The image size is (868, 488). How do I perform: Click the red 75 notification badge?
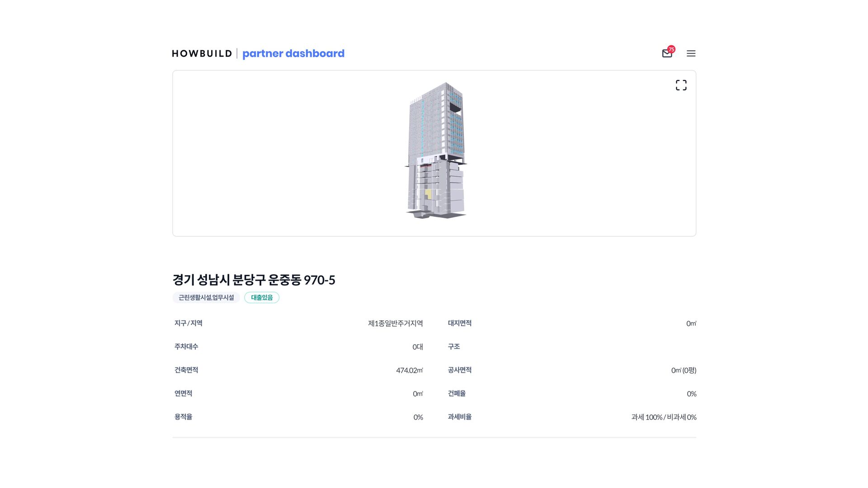[x=671, y=49]
